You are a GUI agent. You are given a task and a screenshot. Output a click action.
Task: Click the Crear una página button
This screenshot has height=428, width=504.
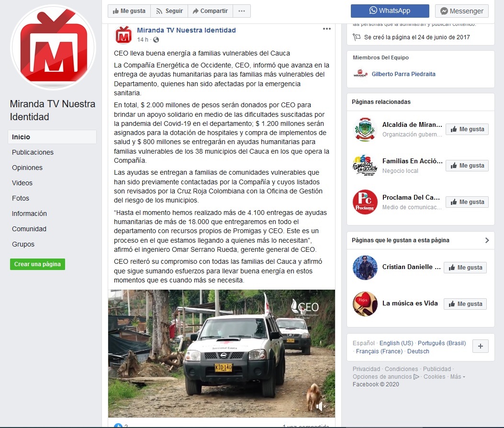coord(38,264)
